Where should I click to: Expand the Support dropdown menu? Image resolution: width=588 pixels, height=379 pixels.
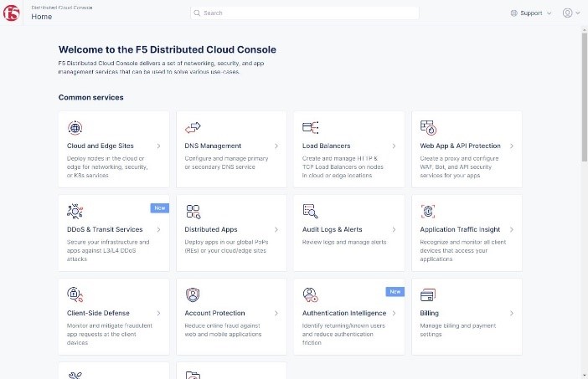point(531,13)
